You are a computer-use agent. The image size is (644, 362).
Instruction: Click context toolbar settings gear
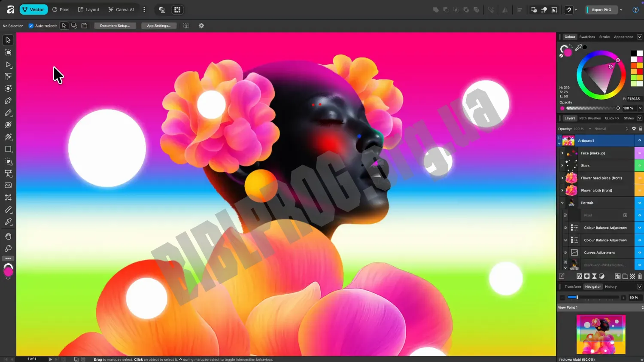(201, 26)
